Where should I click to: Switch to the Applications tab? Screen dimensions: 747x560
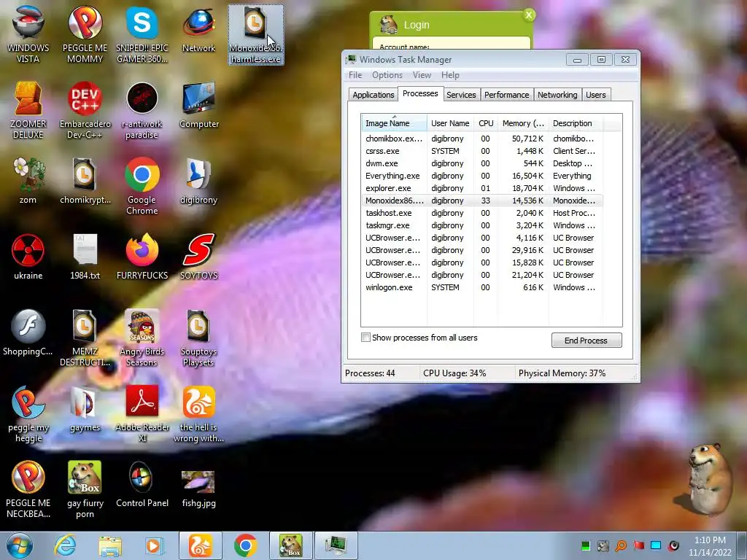click(x=373, y=95)
